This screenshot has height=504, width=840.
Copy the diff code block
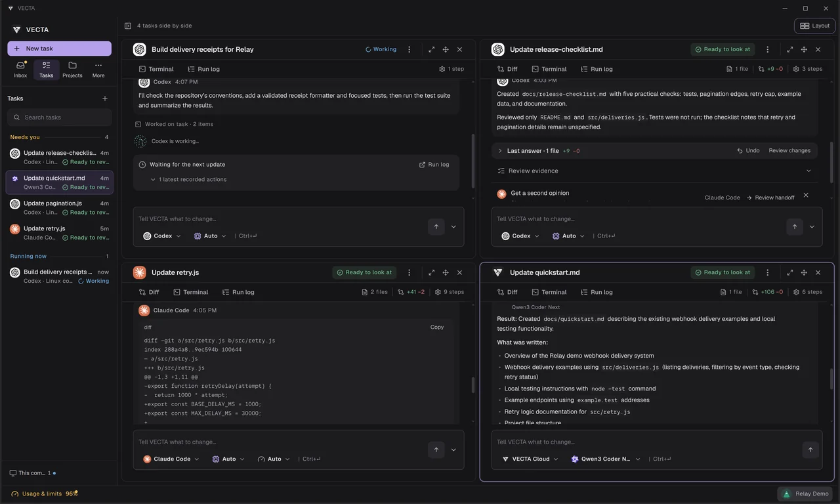pyautogui.click(x=437, y=327)
